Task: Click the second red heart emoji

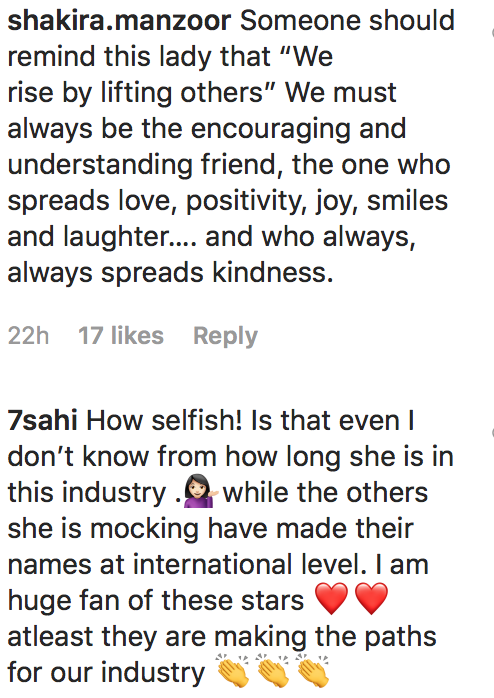Action: (x=372, y=600)
